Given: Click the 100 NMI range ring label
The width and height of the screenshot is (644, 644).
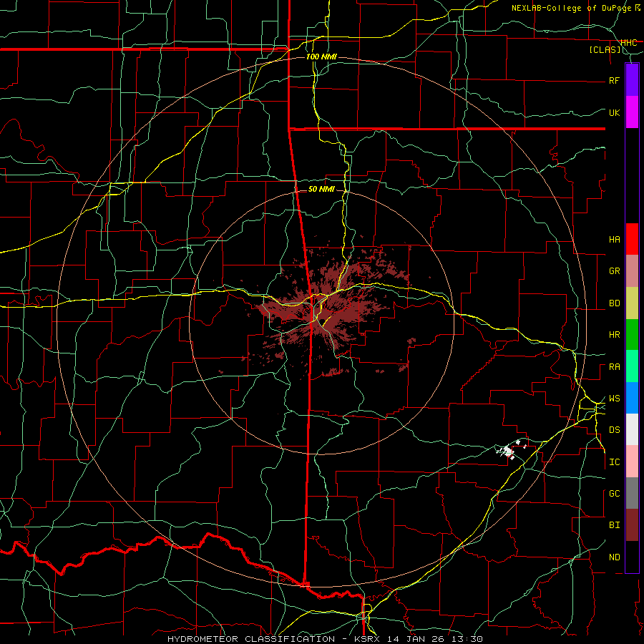Looking at the screenshot, I should (321, 57).
